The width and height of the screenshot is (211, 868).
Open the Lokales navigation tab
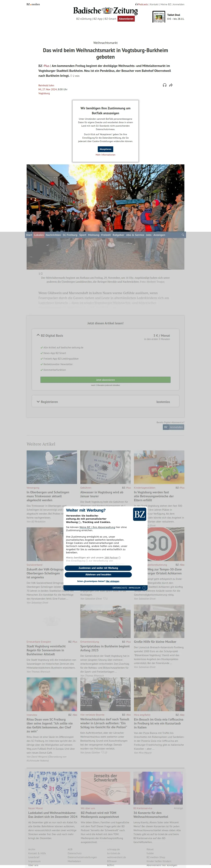pos(39,235)
